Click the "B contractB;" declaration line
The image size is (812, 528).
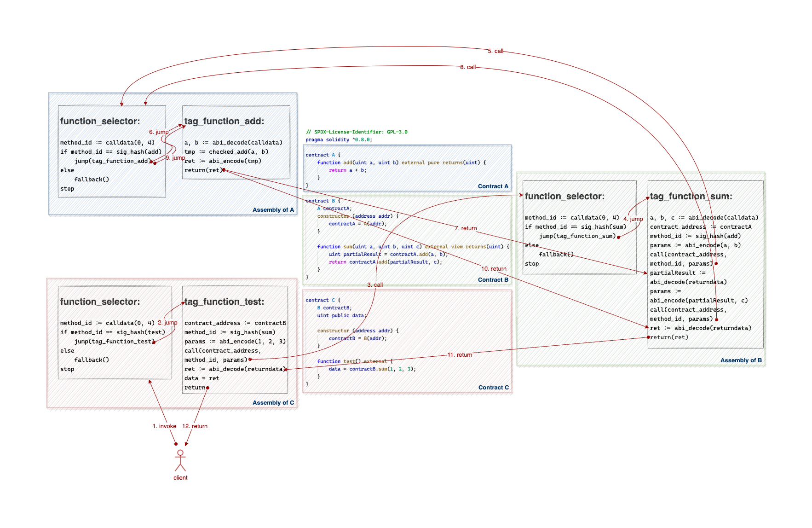[334, 308]
